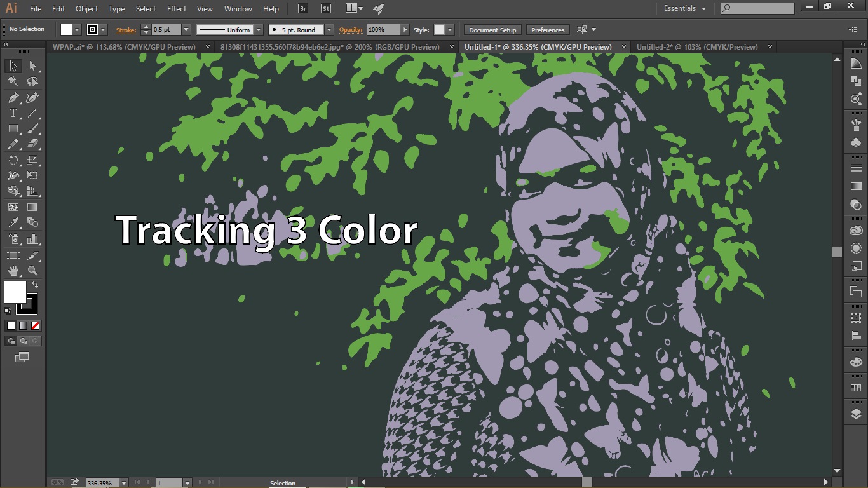The height and width of the screenshot is (488, 868).
Task: Open the Preferences dialog
Action: click(547, 29)
